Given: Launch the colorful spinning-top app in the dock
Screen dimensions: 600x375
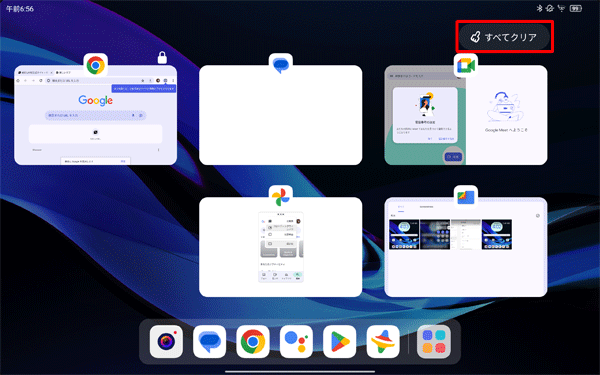Looking at the screenshot, I should tap(383, 341).
